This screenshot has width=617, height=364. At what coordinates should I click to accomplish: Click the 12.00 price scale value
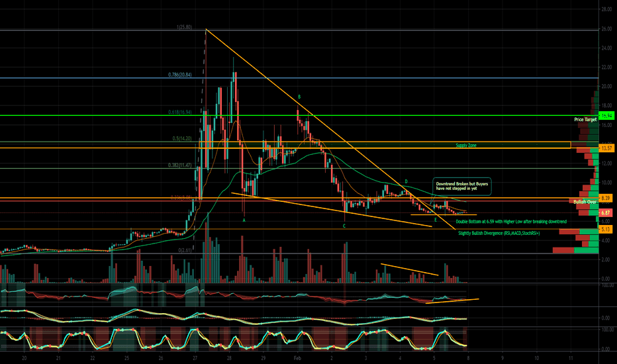[x=606, y=163]
